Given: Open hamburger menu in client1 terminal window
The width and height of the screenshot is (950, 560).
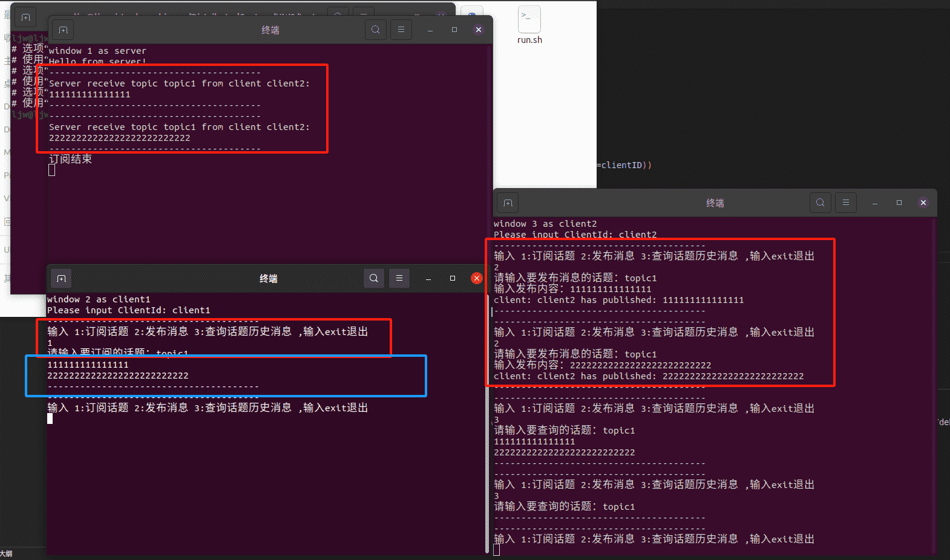Looking at the screenshot, I should click(x=399, y=278).
